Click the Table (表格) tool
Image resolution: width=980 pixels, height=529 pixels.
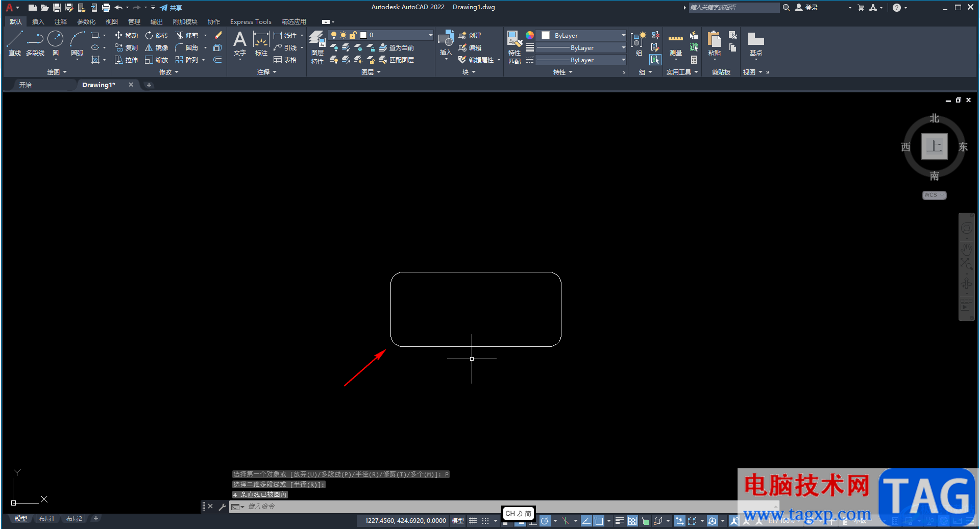tap(285, 60)
